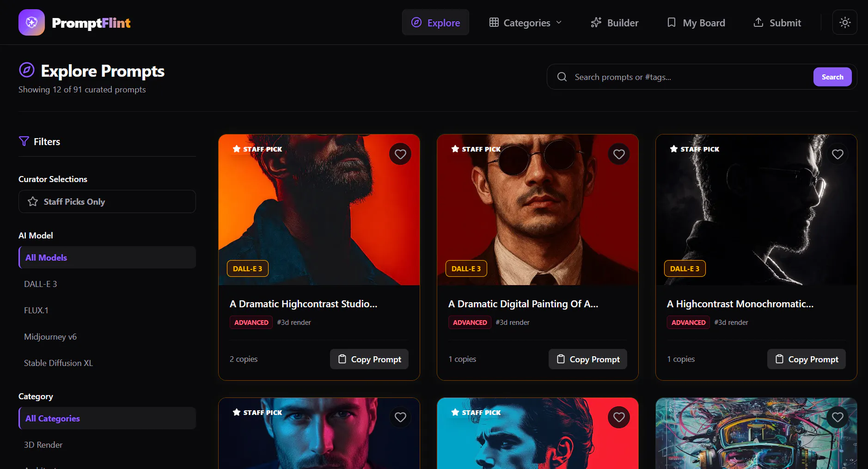The image size is (868, 469).
Task: Open A Dramatic Highcontrast Studio title
Action: point(304,304)
